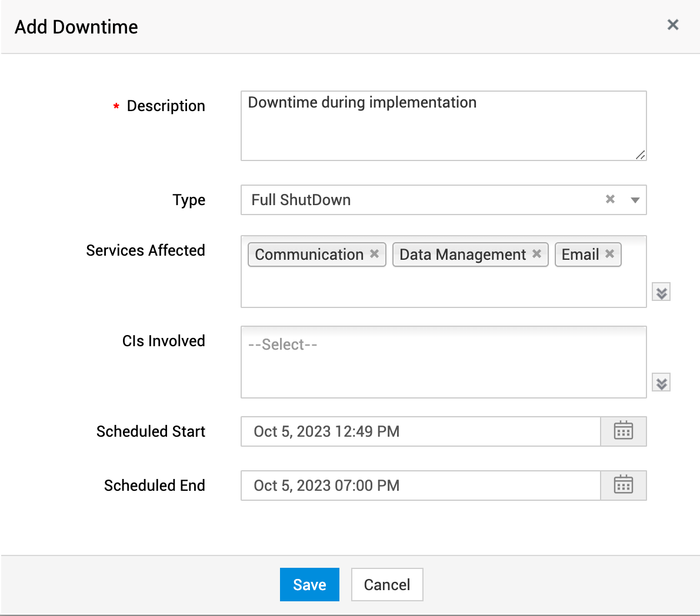Click the double chevron beside CIs Involved
Viewport: 700px width, 616px height.
coord(661,382)
